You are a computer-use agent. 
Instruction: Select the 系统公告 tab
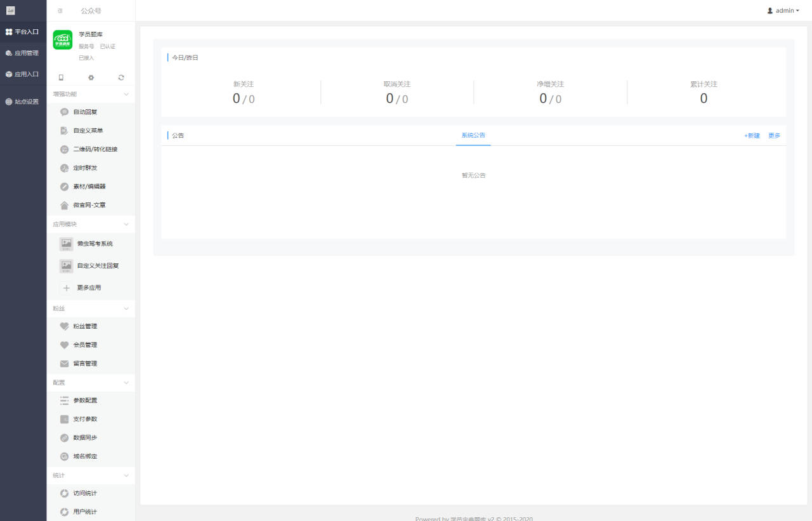[473, 136]
